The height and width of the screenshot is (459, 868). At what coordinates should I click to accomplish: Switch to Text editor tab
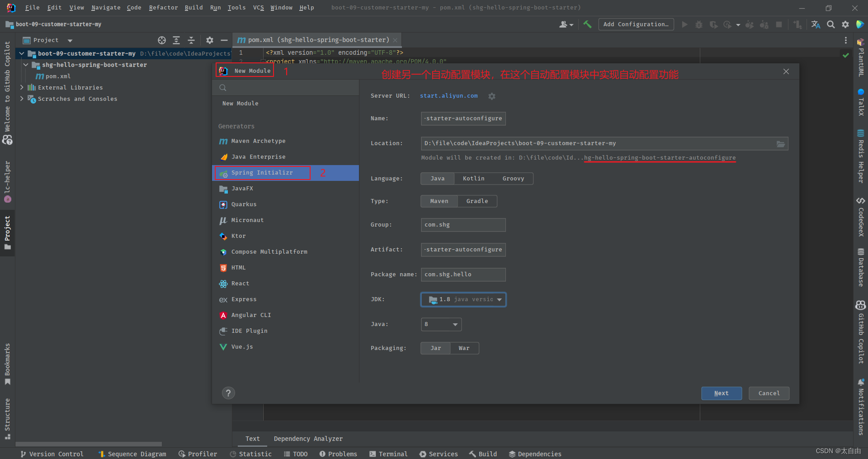pyautogui.click(x=252, y=439)
